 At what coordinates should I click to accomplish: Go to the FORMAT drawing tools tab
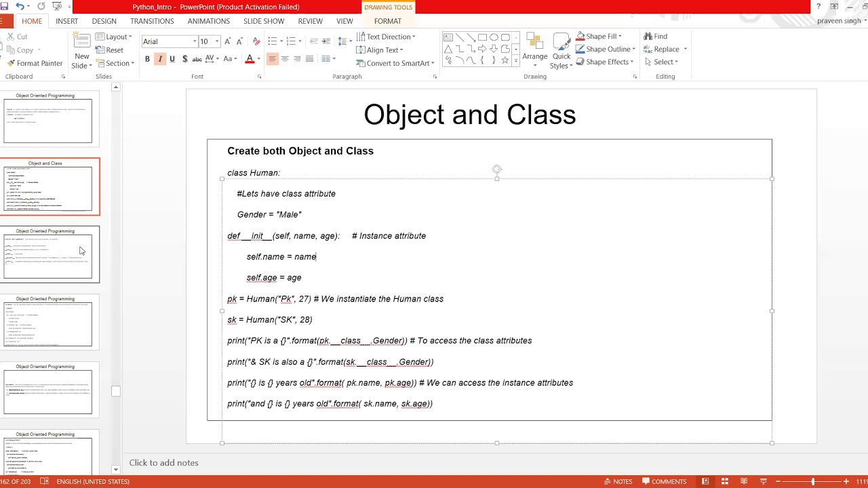pos(388,21)
